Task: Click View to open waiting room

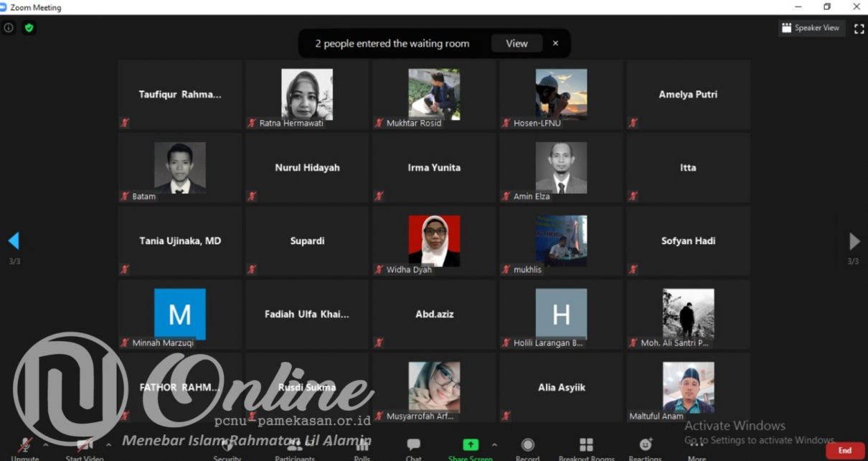Action: [x=516, y=43]
